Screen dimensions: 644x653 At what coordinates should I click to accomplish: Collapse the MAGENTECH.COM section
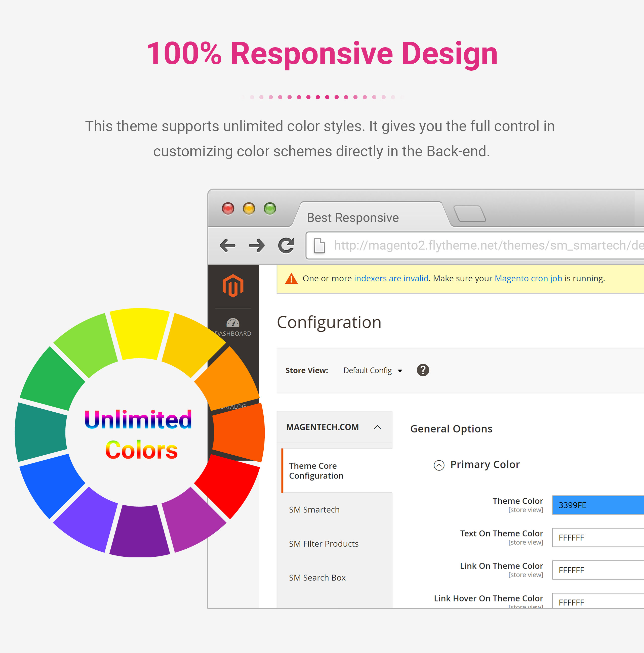[x=335, y=427]
